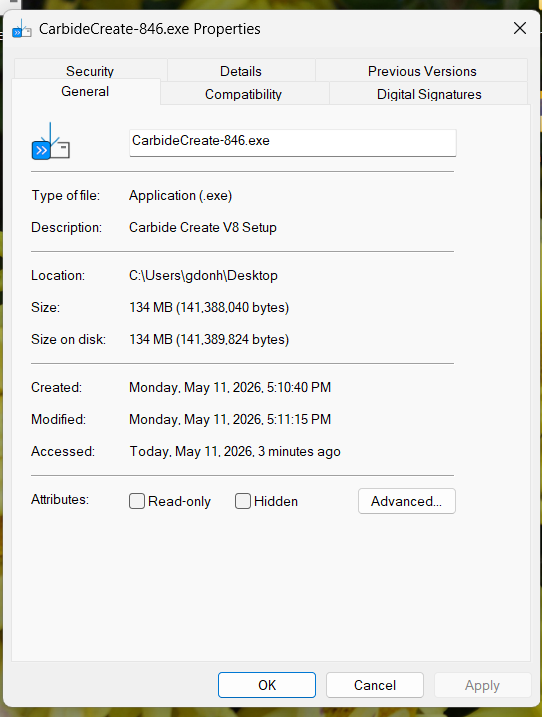View the Digital Signatures tab
The image size is (542, 717).
click(429, 94)
